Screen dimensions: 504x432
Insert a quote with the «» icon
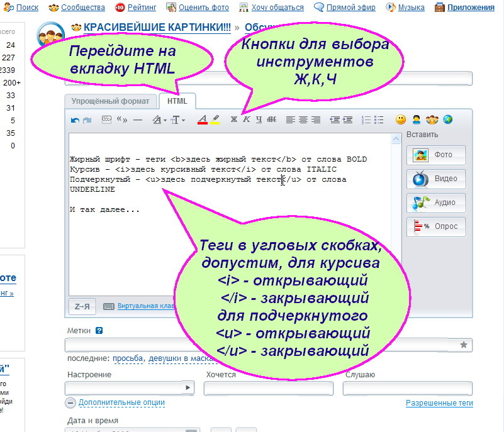tap(122, 120)
